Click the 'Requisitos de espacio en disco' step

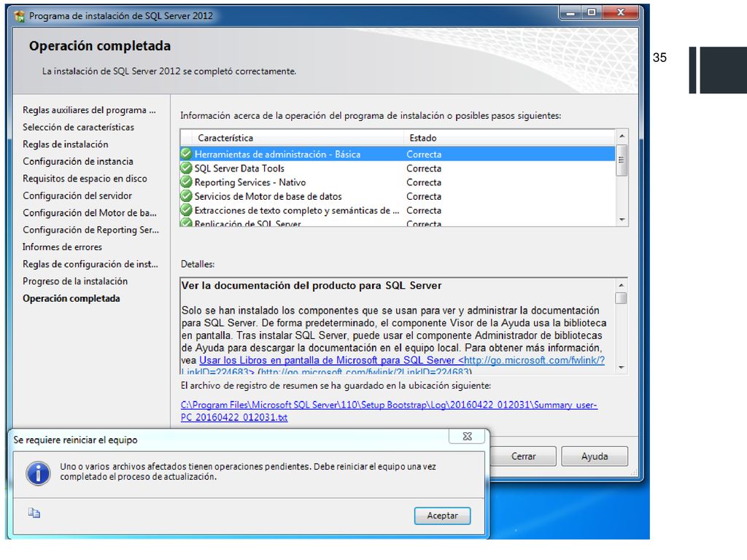pos(85,179)
